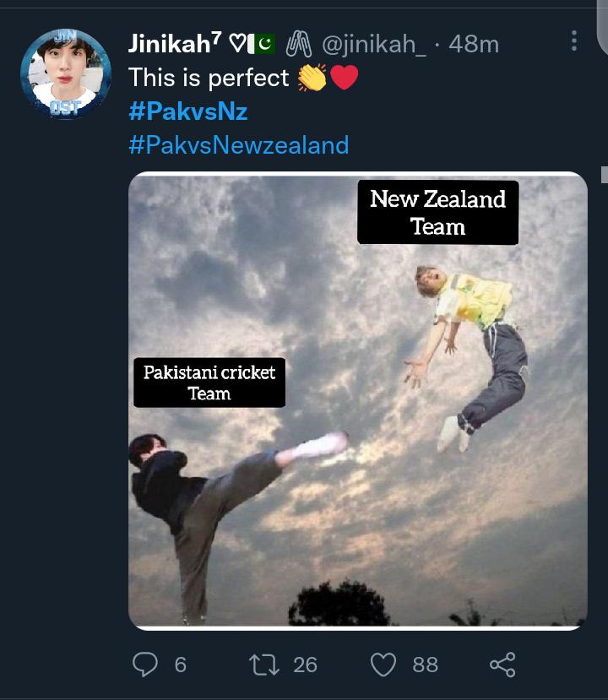Click the clapping hands emoji in the tweet
Screen dimensions: 608x700
coord(312,78)
